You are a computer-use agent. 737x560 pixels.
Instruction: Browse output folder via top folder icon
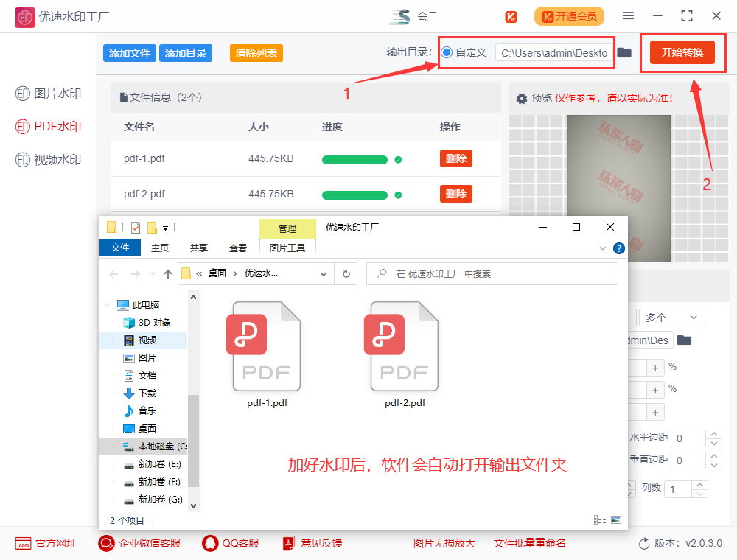[x=624, y=52]
